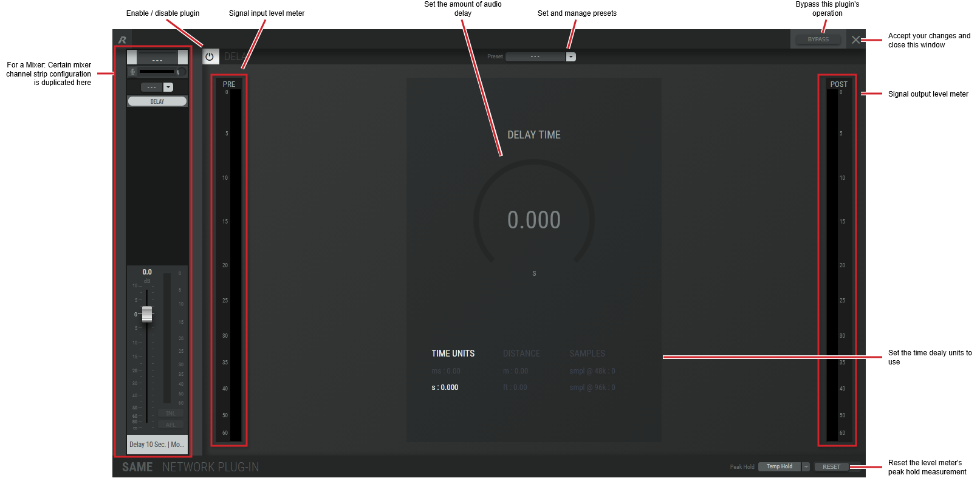The height and width of the screenshot is (478, 980).
Task: Switch to the SAMPLES units tab
Action: coord(587,353)
